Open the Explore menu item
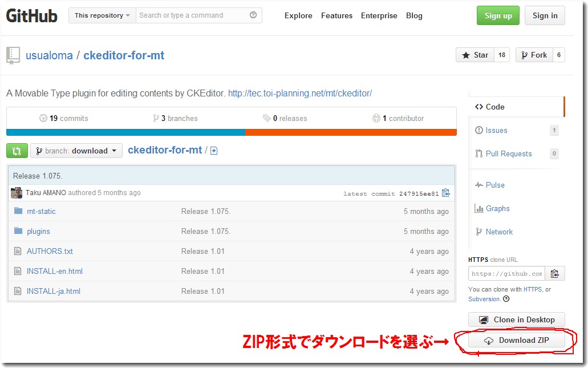 tap(298, 16)
